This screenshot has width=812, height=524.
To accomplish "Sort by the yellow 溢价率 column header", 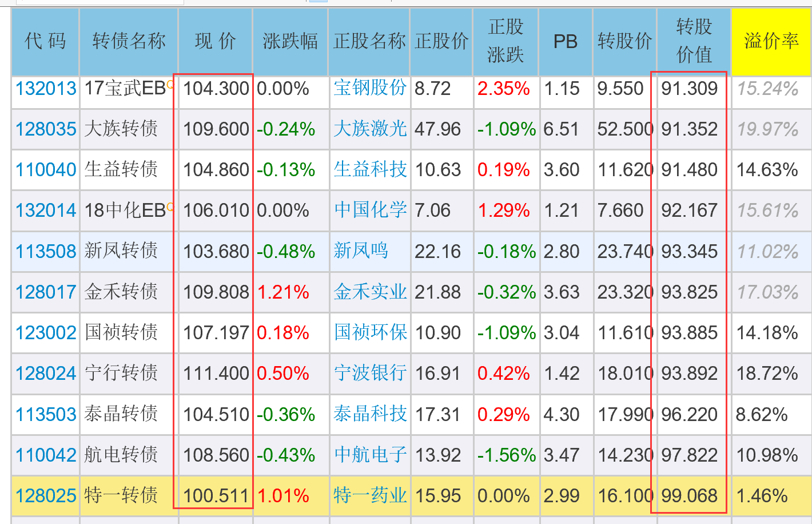I will [770, 41].
